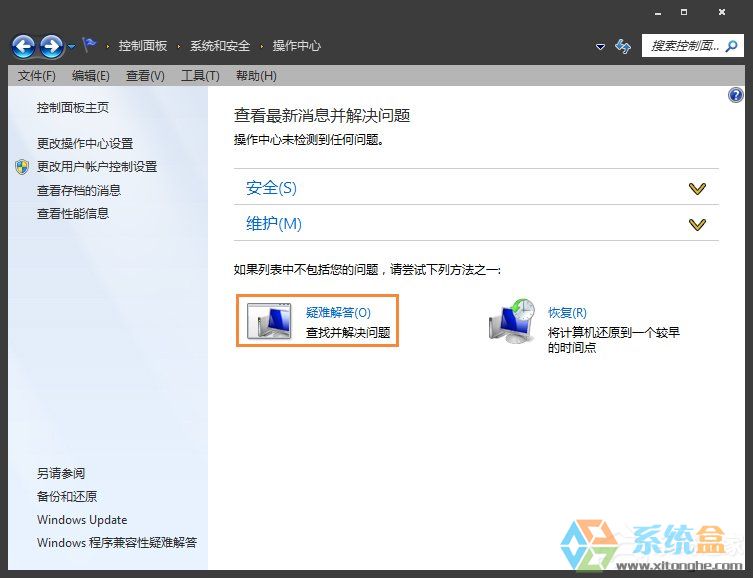Refresh the page using the refresh arrows icon
This screenshot has height=578, width=753.
pos(623,47)
